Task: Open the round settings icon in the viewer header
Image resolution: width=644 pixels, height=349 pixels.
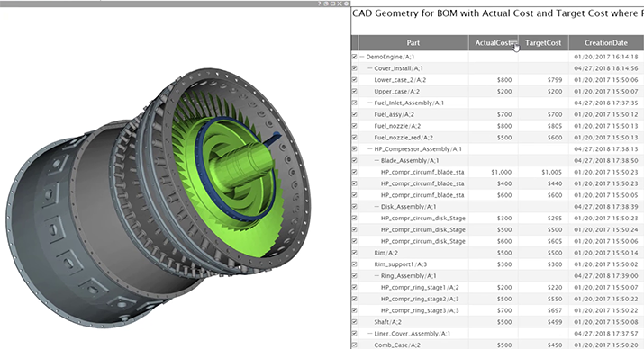Action: tap(346, 4)
